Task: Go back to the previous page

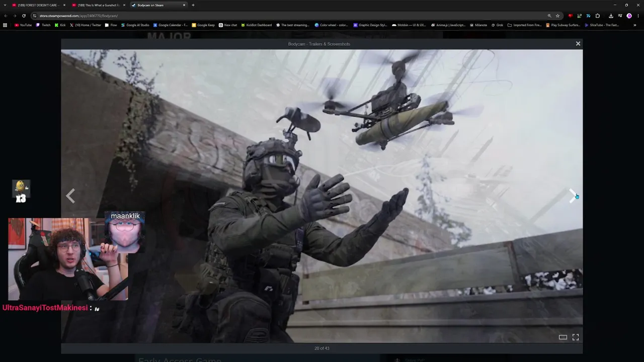Action: [x=6, y=16]
